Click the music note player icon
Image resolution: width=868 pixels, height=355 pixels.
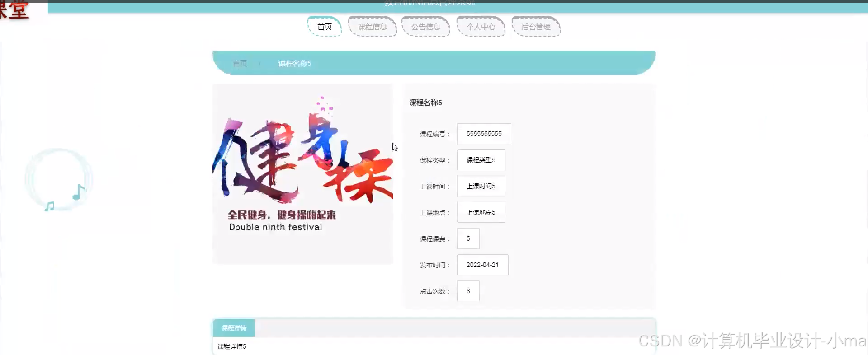[59, 180]
